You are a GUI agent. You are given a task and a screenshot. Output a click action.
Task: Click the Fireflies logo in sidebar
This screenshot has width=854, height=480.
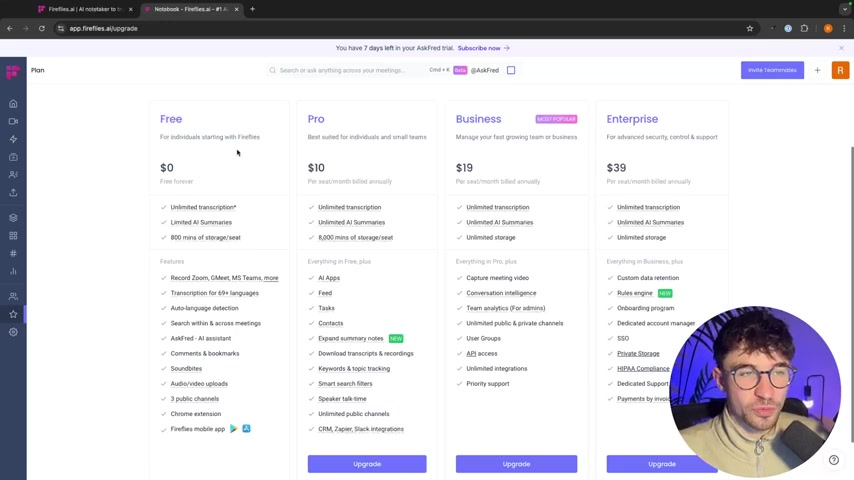tap(13, 72)
